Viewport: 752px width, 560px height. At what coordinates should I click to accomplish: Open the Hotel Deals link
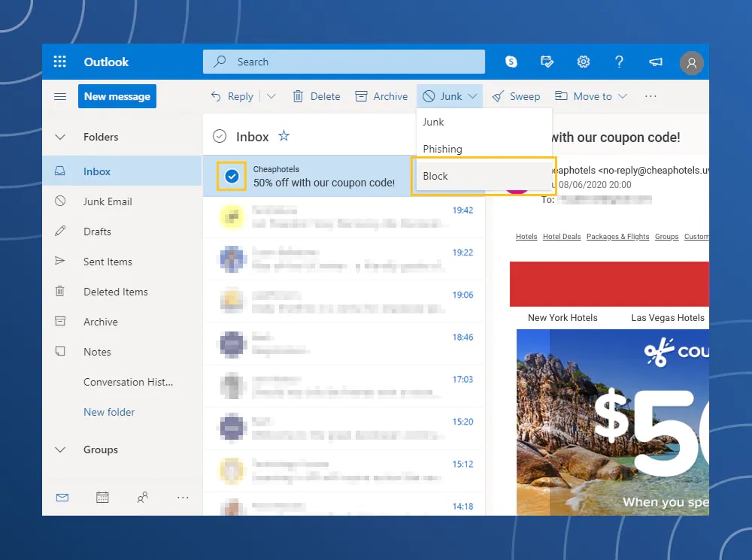tap(562, 236)
